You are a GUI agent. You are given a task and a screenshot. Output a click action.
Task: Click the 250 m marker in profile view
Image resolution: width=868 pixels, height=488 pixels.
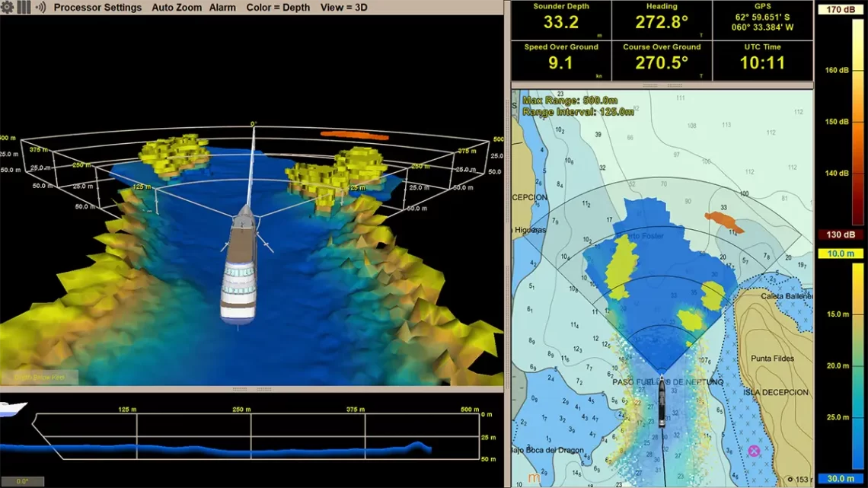pyautogui.click(x=241, y=410)
